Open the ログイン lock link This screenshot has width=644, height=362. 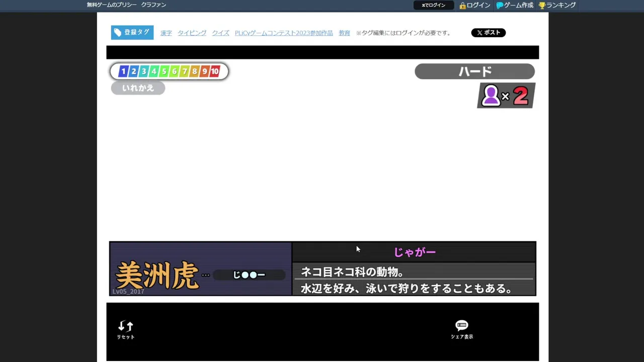[474, 5]
